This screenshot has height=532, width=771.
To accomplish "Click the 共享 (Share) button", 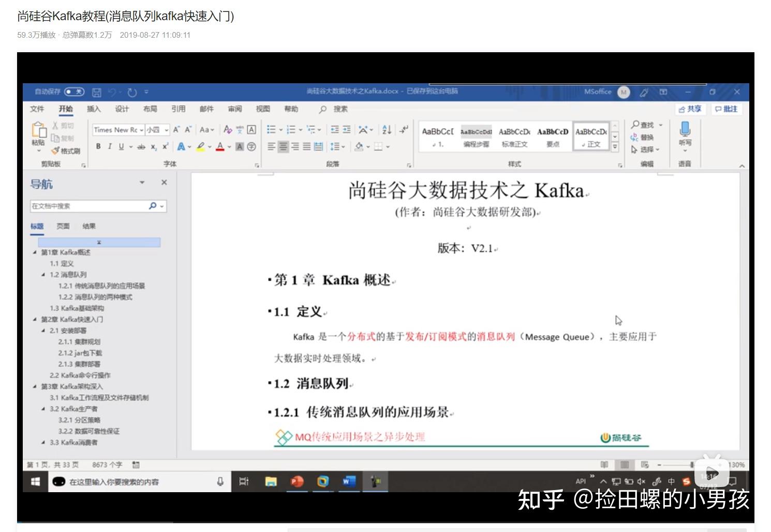I will [x=691, y=109].
